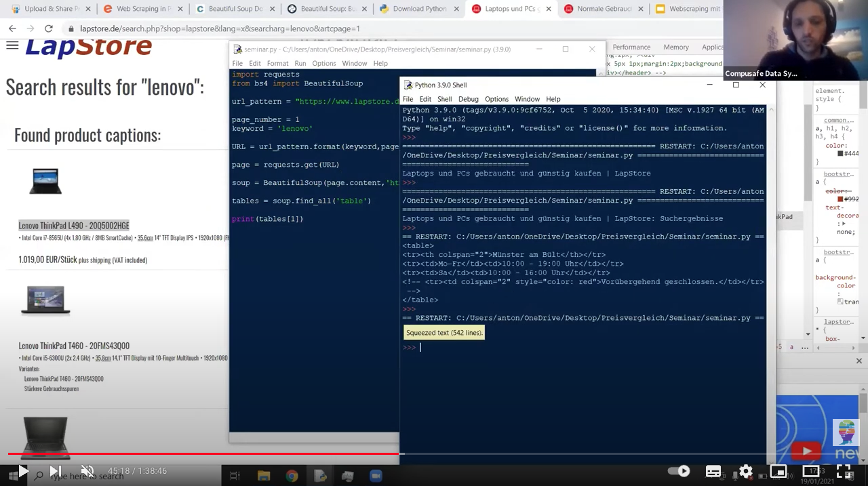
Task: Open the Lenovo ThinkPad L490 product link
Action: (x=73, y=226)
